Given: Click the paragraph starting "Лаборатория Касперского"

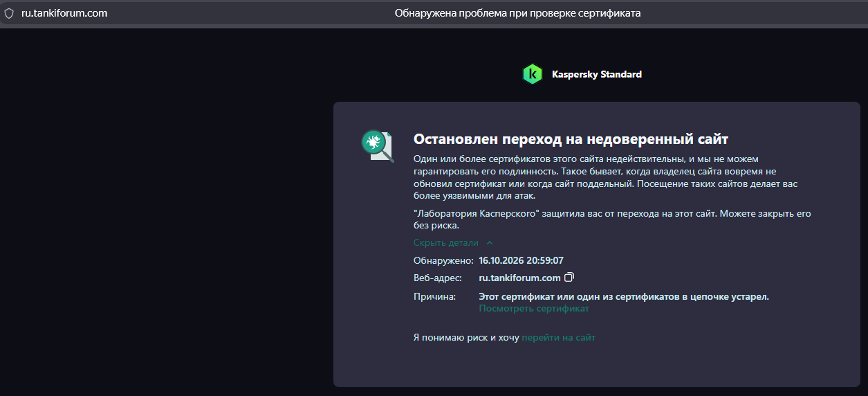Looking at the screenshot, I should pos(612,219).
